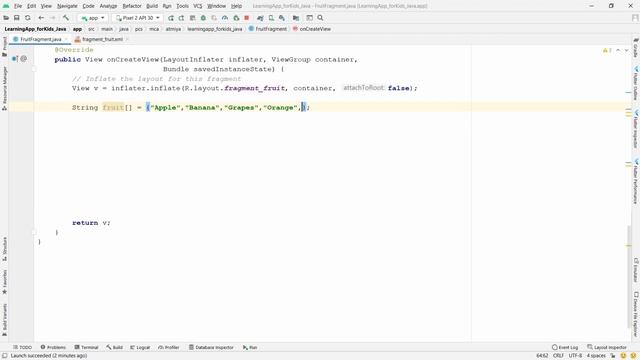The image size is (640, 360).
Task: Go to next highlighted error arrow
Action: (627, 50)
